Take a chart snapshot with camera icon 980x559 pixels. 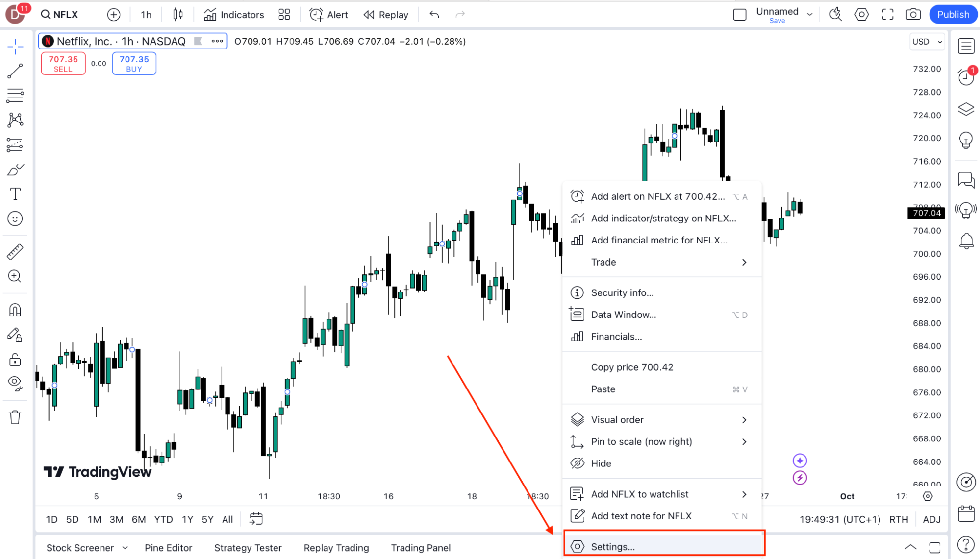click(x=913, y=14)
